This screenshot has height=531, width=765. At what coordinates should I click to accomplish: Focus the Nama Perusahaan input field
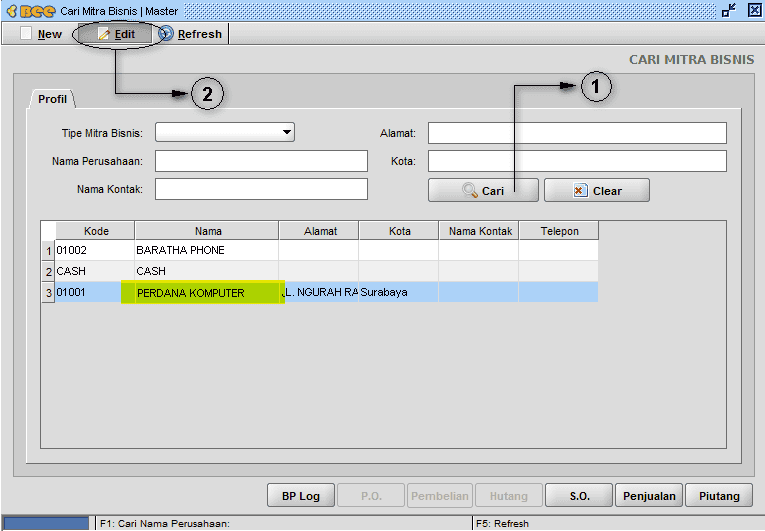tap(261, 161)
